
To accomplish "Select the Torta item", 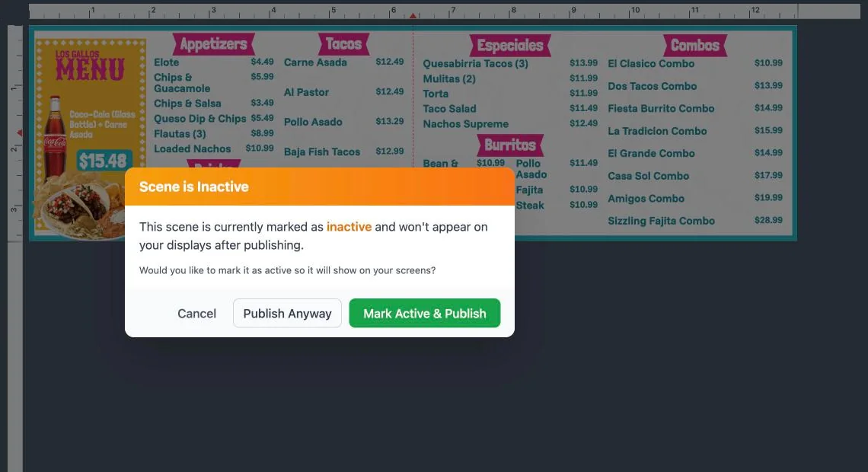I will point(436,94).
